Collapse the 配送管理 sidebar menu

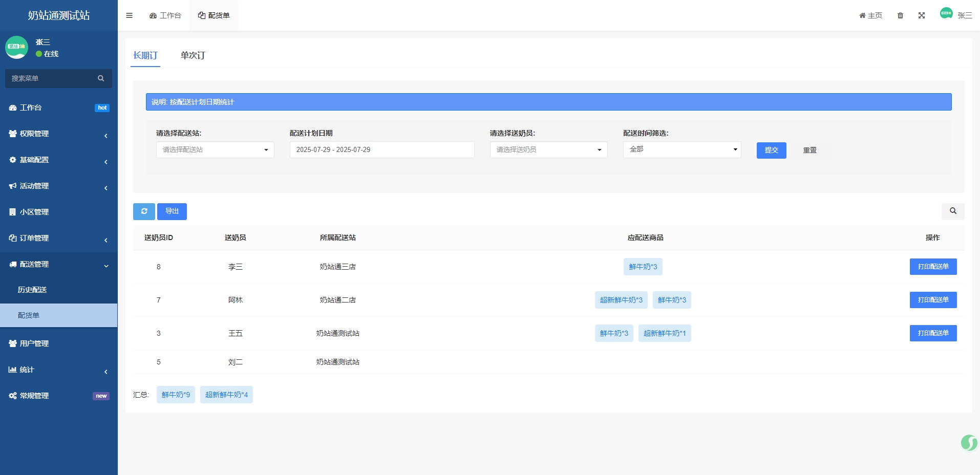58,264
